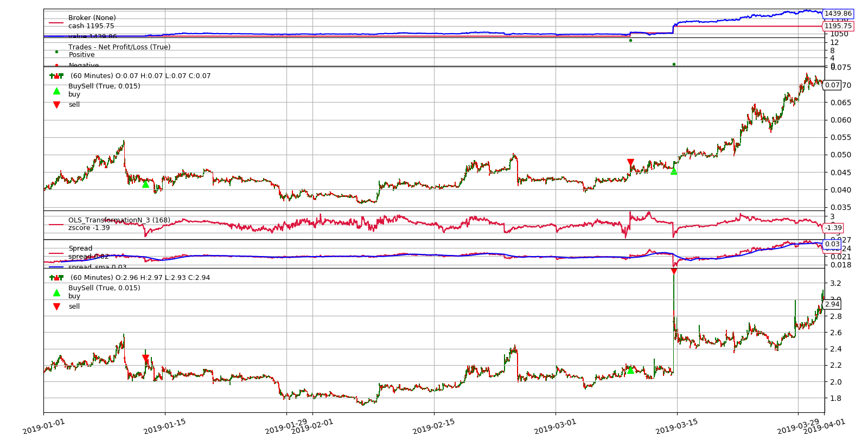The height and width of the screenshot is (434, 868).
Task: Click the green buy legend triangle in upper price chart
Action: 56,91
